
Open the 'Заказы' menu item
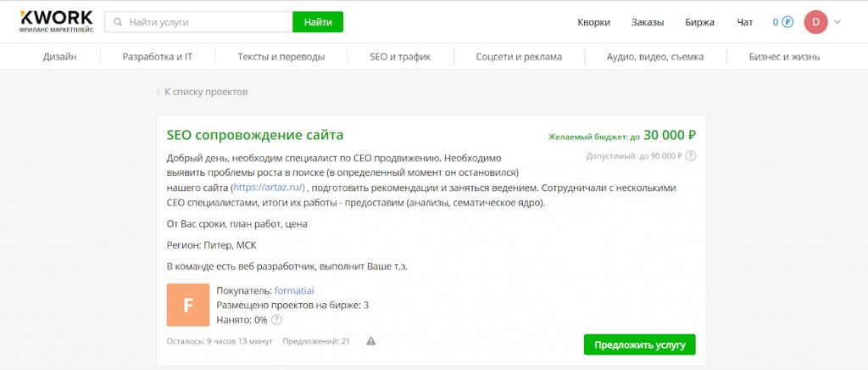647,22
